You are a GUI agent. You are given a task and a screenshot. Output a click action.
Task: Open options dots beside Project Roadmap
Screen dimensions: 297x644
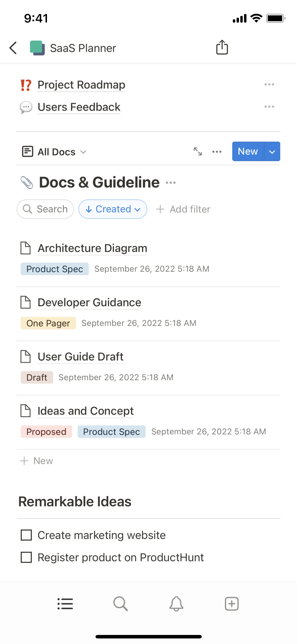(269, 85)
